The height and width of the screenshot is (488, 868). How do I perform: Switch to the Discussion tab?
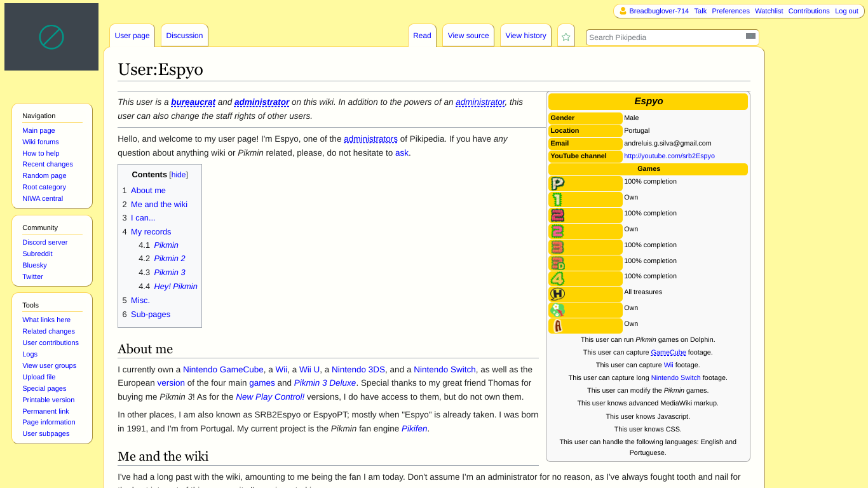[184, 36]
